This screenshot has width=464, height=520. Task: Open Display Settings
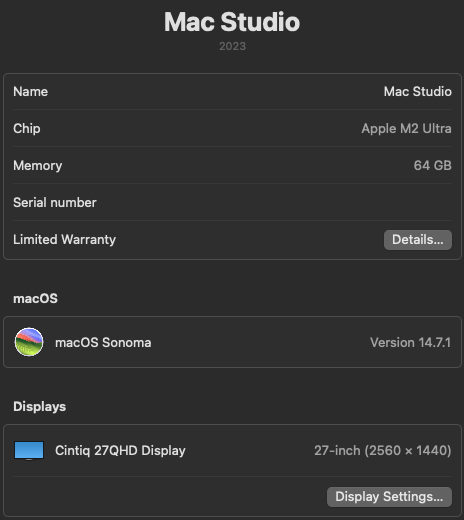pyautogui.click(x=389, y=497)
